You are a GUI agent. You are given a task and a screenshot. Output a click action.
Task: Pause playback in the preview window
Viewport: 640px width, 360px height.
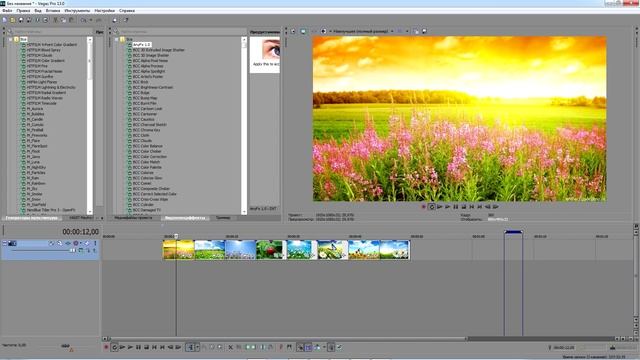[456, 207]
